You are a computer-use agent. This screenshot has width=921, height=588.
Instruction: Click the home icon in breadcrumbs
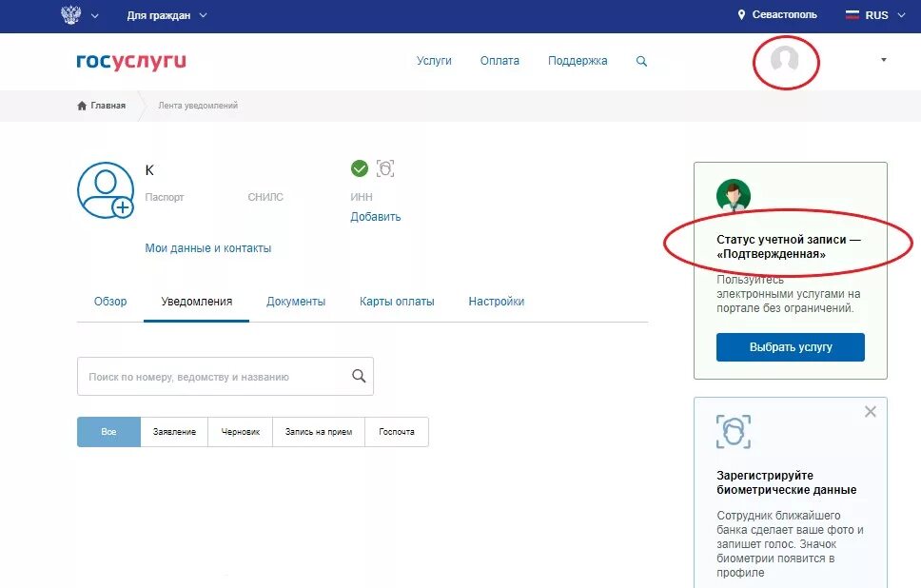coord(82,106)
